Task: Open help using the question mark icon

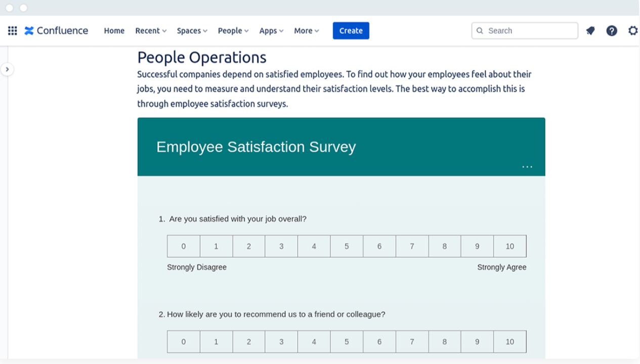Action: click(x=612, y=30)
